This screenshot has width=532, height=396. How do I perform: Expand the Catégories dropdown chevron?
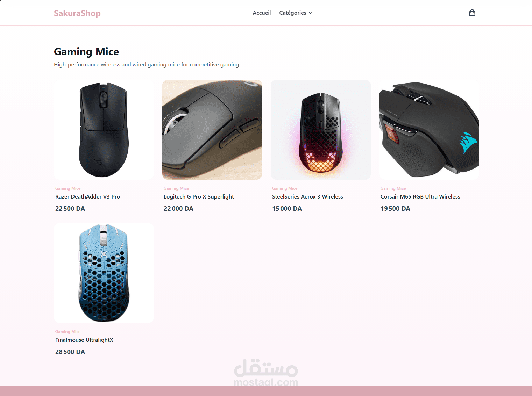311,13
